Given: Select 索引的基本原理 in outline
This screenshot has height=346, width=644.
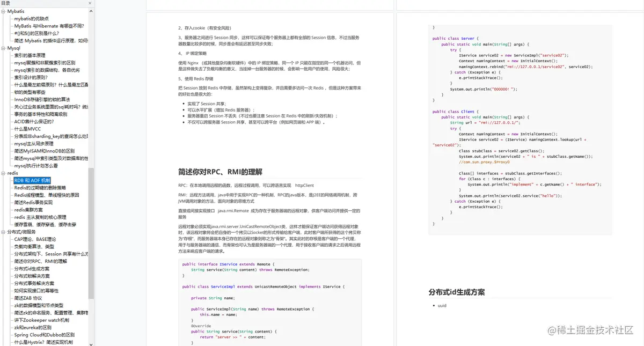Looking at the screenshot, I should (30, 55).
